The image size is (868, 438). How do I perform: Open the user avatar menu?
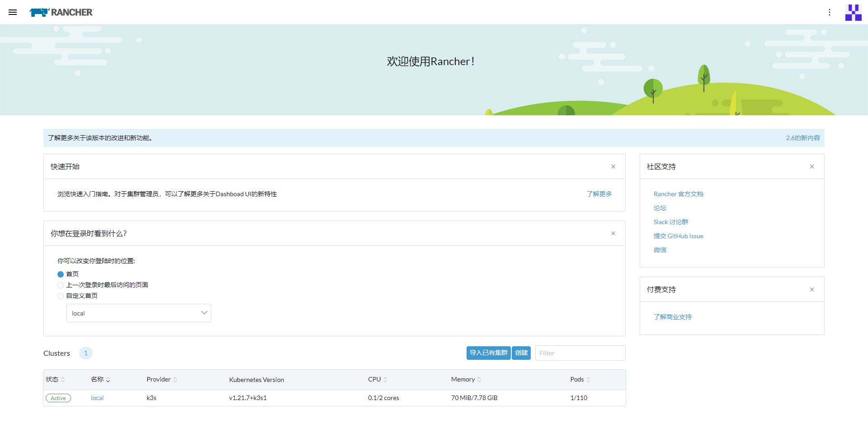[x=854, y=12]
